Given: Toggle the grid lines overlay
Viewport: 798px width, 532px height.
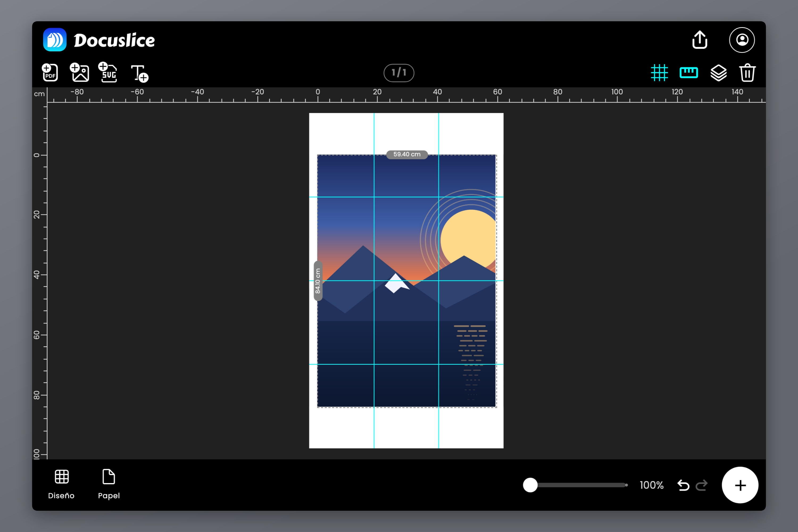Looking at the screenshot, I should (x=659, y=73).
